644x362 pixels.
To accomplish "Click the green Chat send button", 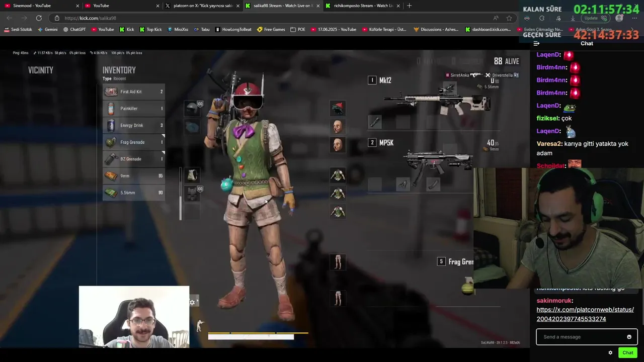I will [627, 352].
